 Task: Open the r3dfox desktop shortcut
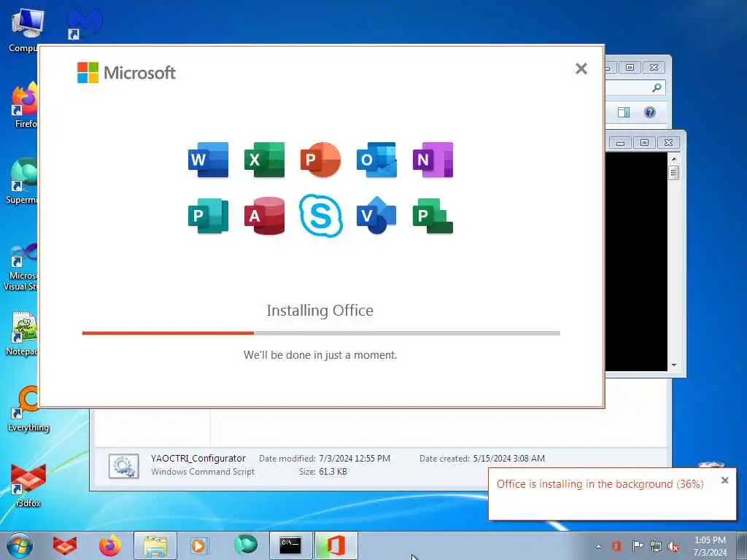coord(28,485)
